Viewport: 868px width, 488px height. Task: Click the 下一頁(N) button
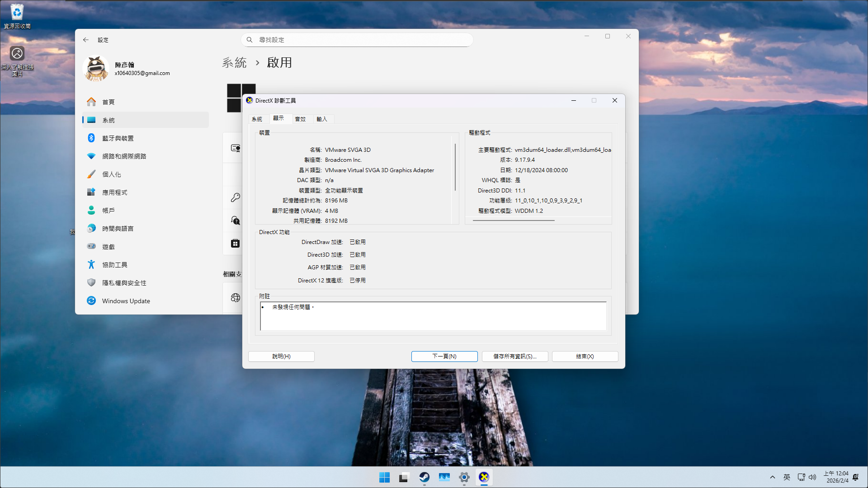click(x=444, y=357)
